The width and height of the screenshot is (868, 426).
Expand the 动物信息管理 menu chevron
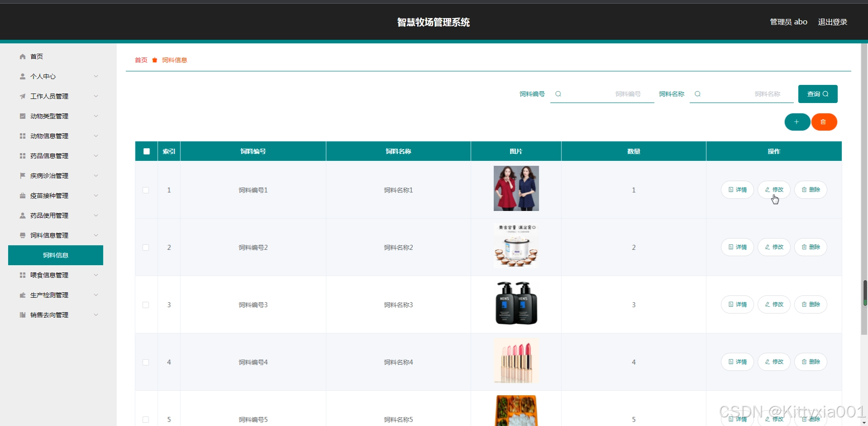click(96, 136)
